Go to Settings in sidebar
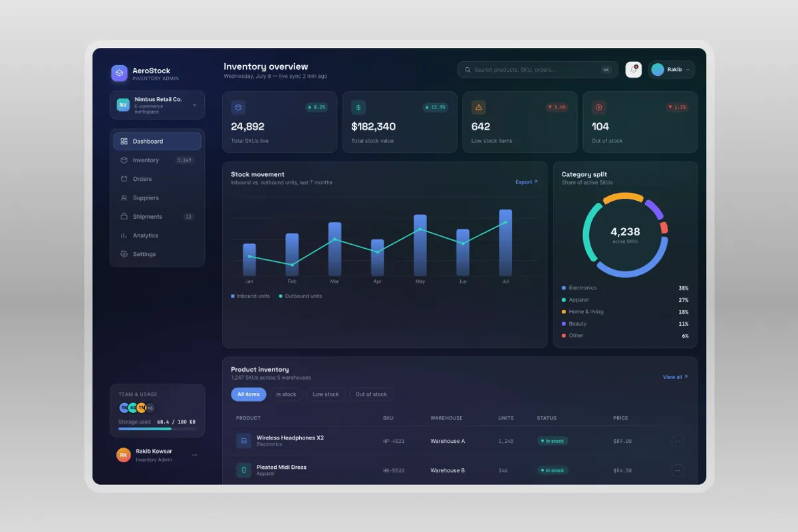 157,254
